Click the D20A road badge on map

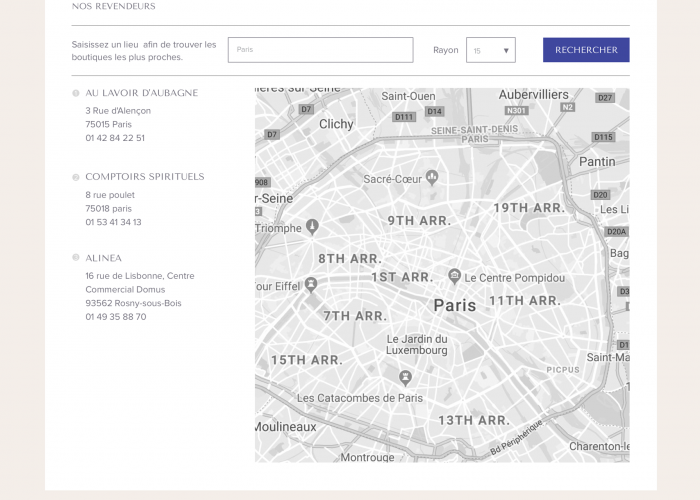(x=617, y=231)
